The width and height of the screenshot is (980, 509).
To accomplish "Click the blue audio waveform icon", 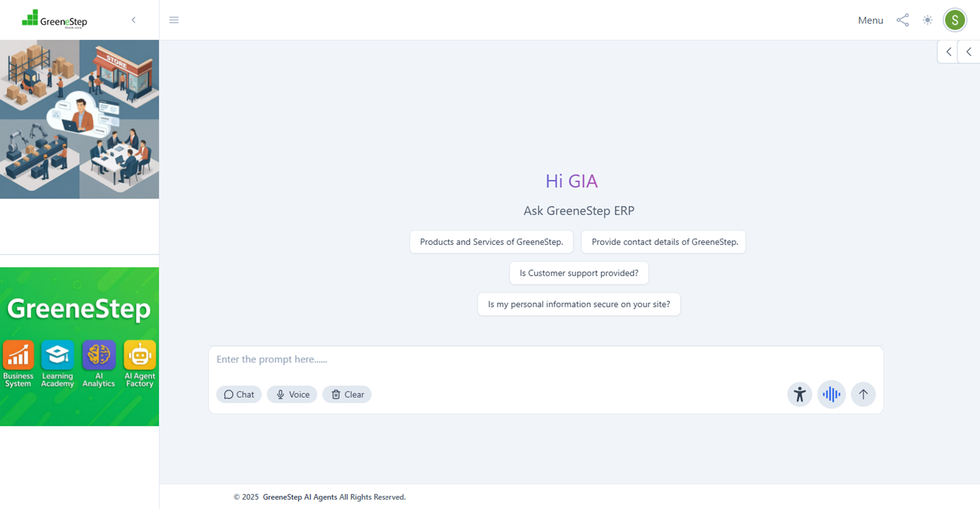I will pyautogui.click(x=832, y=394).
